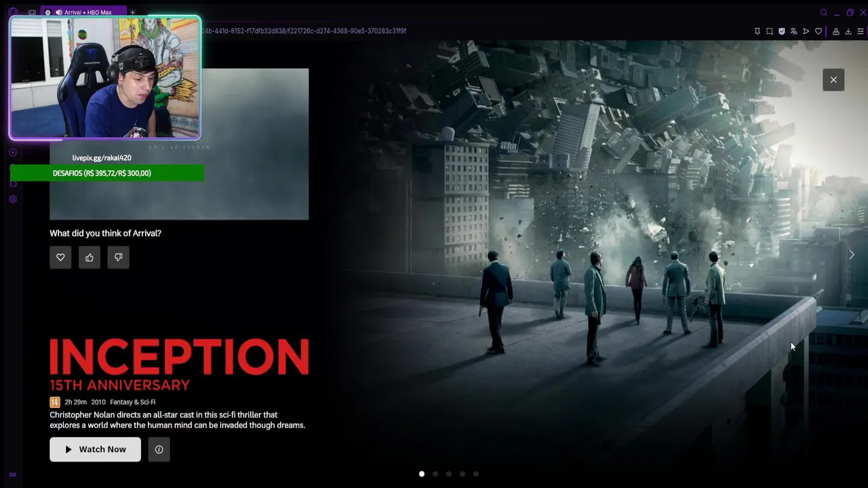The width and height of the screenshot is (868, 488).
Task: Click the '2h 29m' runtime text
Action: (x=76, y=402)
